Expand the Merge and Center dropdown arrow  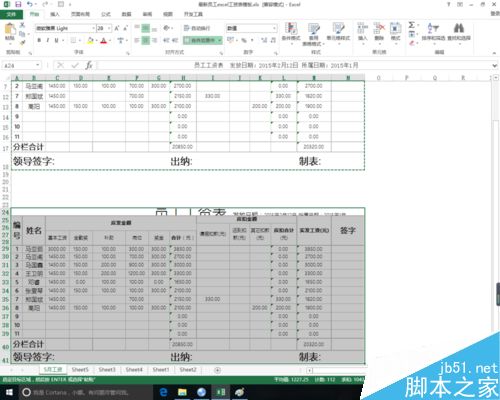pos(220,40)
